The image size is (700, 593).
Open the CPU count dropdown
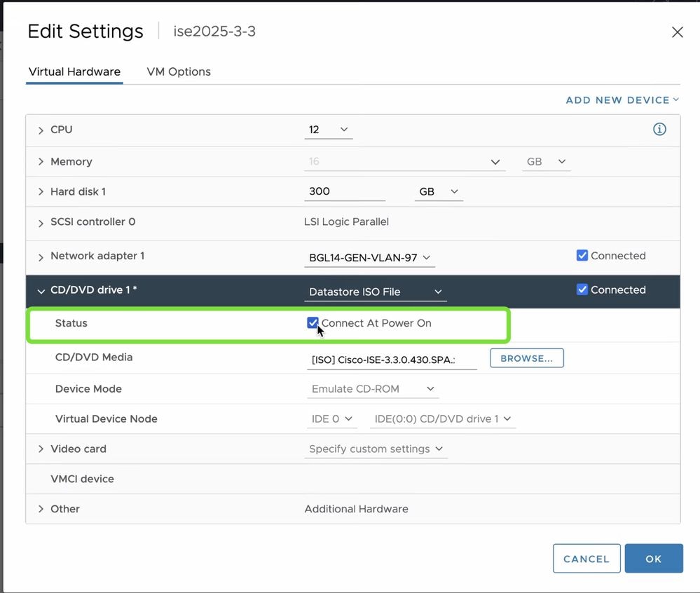[x=329, y=130]
